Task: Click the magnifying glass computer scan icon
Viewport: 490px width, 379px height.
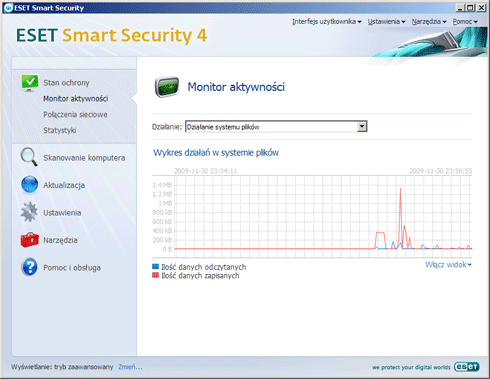Action: tap(29, 157)
